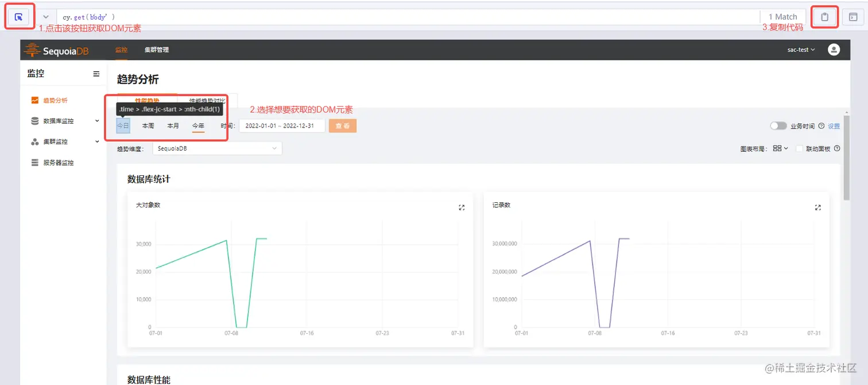Select the 今年 time range
This screenshot has width=868, height=385.
[198, 126]
